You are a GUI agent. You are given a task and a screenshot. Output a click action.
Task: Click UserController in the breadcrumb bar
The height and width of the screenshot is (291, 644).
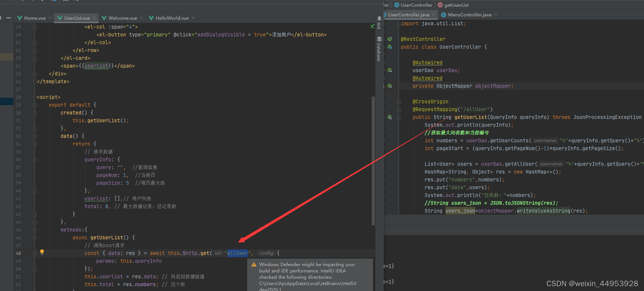coord(413,5)
